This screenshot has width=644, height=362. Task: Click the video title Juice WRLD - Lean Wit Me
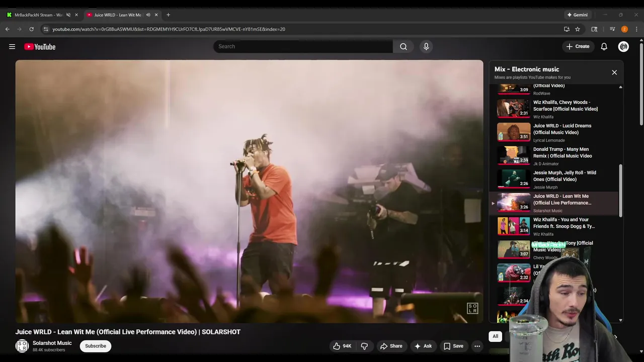(x=128, y=332)
